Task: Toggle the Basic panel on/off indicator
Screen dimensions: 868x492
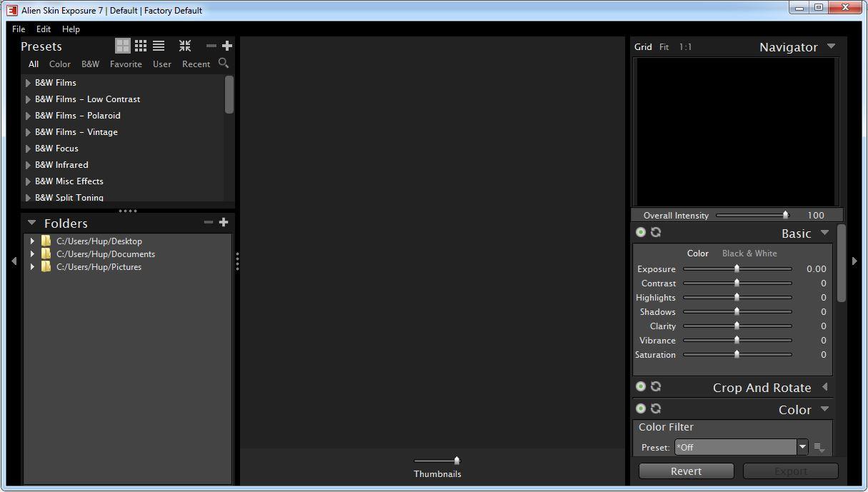Action: [641, 232]
